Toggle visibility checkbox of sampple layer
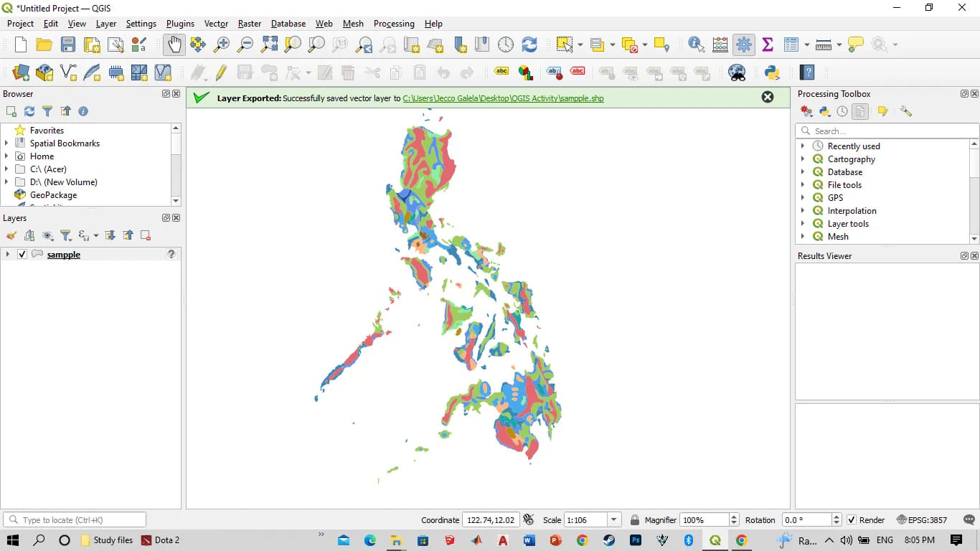This screenshot has width=980, height=551. (x=22, y=254)
